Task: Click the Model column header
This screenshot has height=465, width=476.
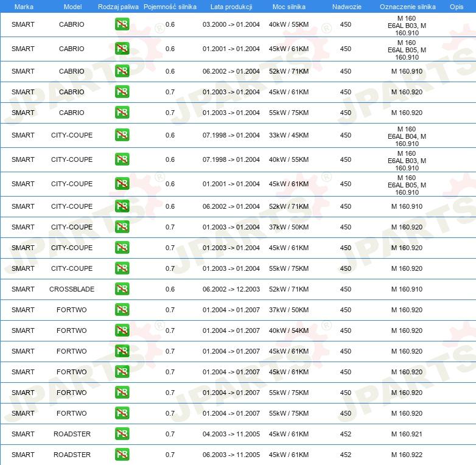Action: [72, 7]
